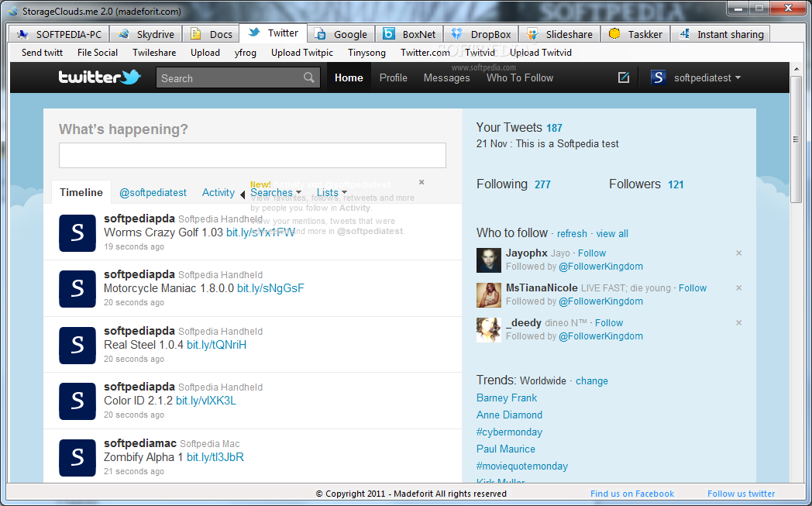The image size is (812, 506).
Task: Click the scrollbar up arrow
Action: (796, 70)
